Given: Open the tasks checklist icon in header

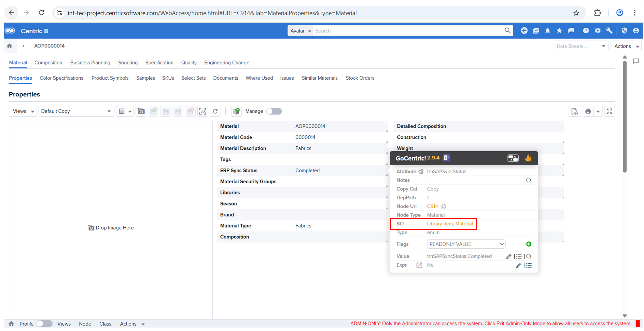Looking at the screenshot, I should pyautogui.click(x=536, y=31).
